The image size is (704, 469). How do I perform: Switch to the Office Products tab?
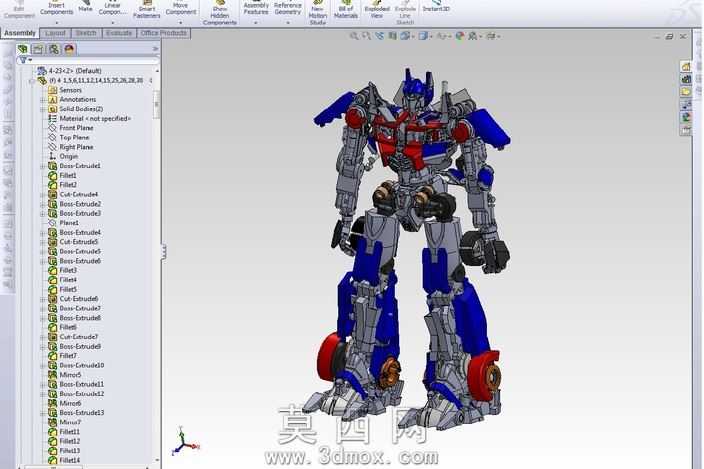(163, 33)
